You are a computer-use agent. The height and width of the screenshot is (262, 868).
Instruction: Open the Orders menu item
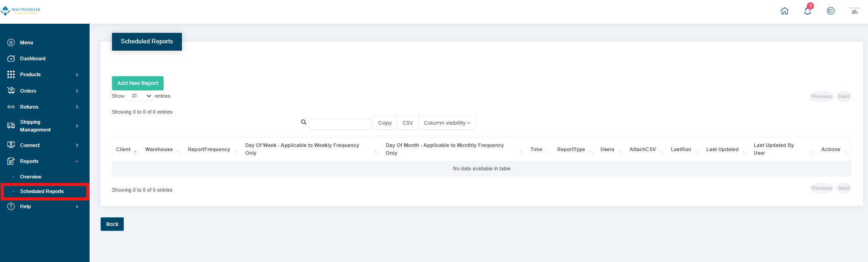[28, 91]
